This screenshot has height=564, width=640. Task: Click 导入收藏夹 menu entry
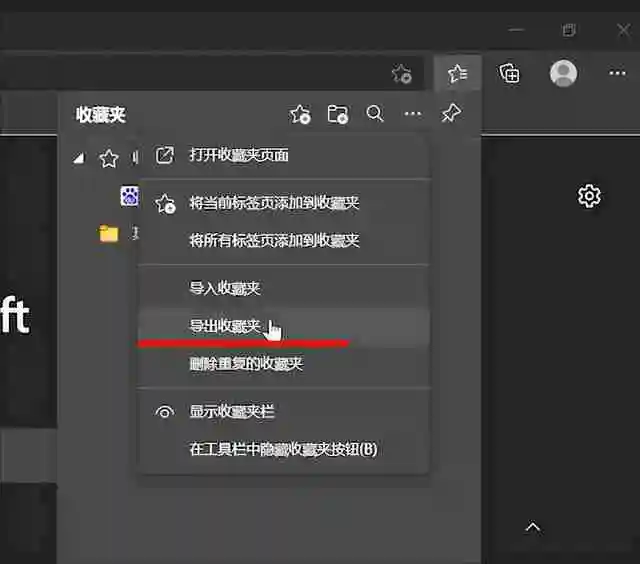(283, 288)
